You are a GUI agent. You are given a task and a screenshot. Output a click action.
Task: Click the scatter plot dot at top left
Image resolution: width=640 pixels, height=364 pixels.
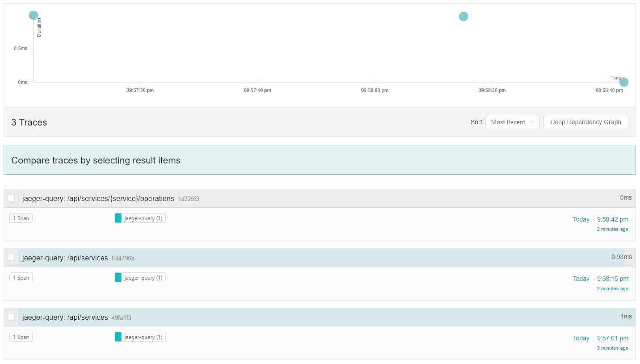(33, 15)
